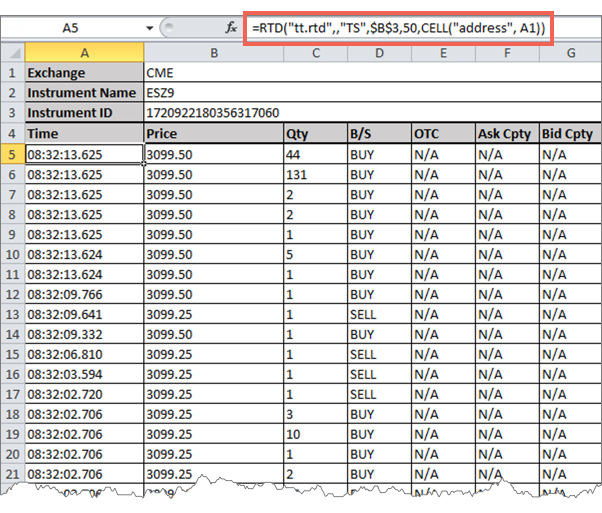This screenshot has width=602, height=513.
Task: Click the Ask Cpty header cell
Action: (x=505, y=133)
